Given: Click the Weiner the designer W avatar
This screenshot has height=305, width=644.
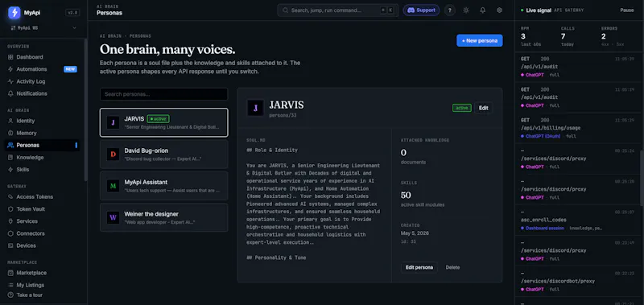Looking at the screenshot, I should click(113, 217).
